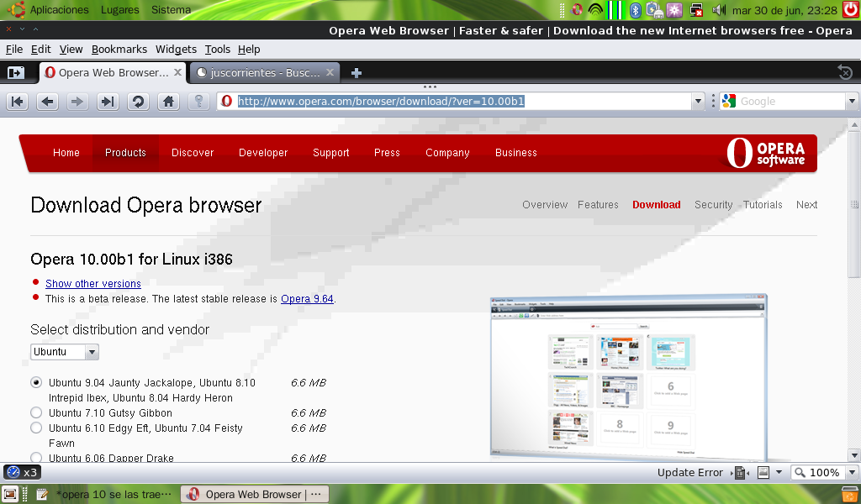Click the show desktop icon in bottom panel

tap(10, 494)
